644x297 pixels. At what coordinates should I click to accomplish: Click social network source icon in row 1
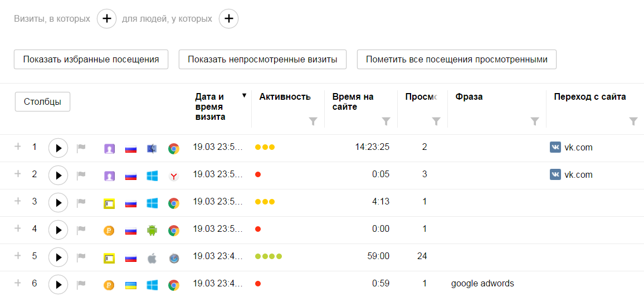(109, 149)
